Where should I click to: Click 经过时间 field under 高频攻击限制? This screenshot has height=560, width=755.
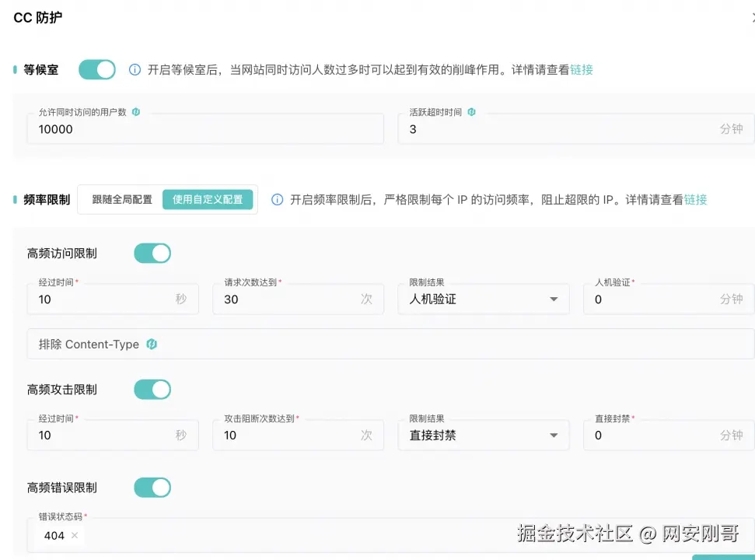click(x=113, y=435)
